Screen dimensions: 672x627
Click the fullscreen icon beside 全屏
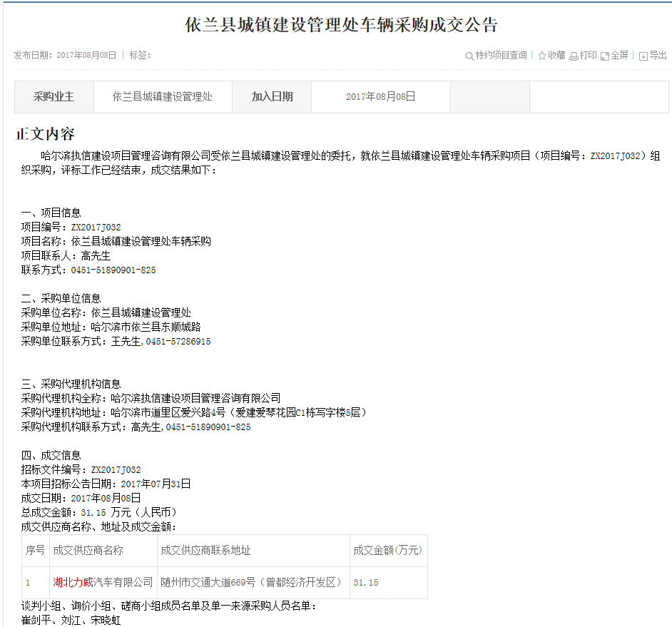605,56
